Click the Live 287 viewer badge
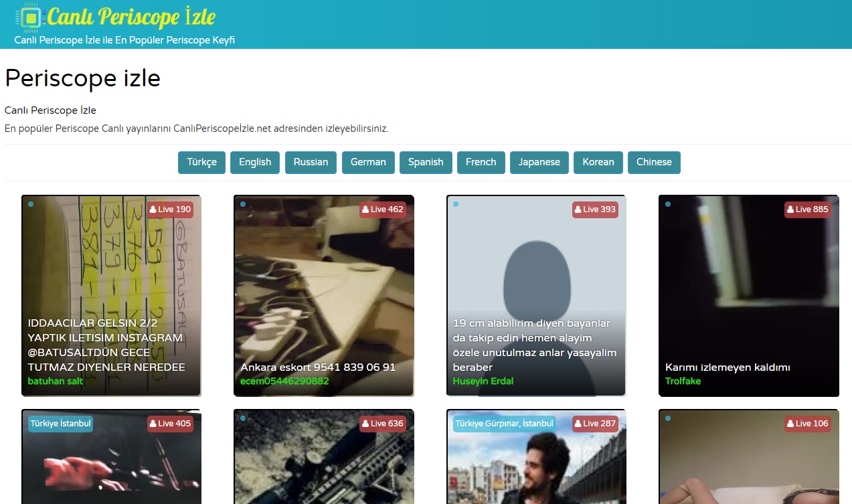The width and height of the screenshot is (852, 504). point(595,424)
